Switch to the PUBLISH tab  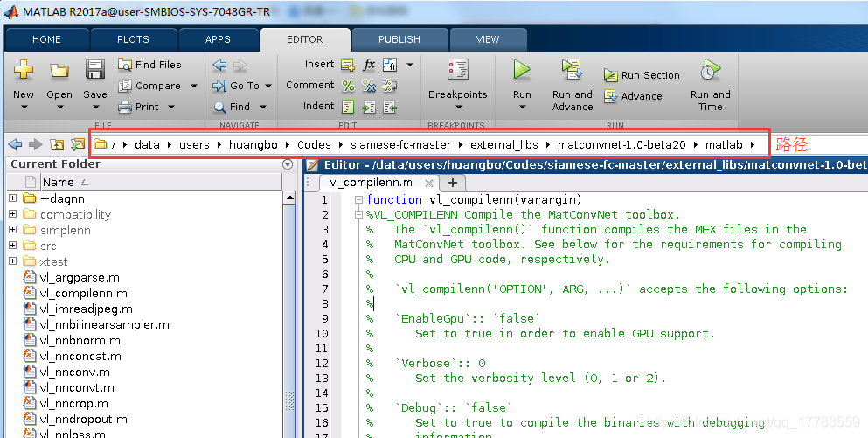(x=399, y=39)
